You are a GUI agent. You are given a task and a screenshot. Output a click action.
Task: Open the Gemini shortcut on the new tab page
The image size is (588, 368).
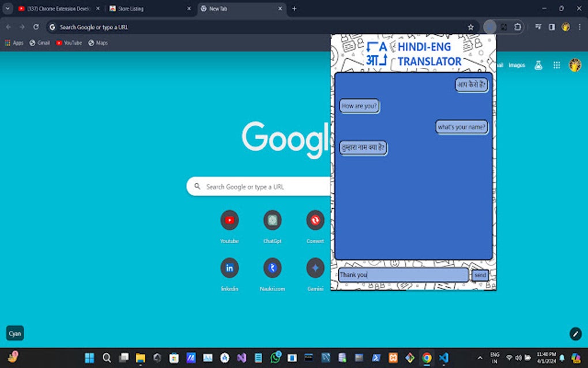click(315, 266)
